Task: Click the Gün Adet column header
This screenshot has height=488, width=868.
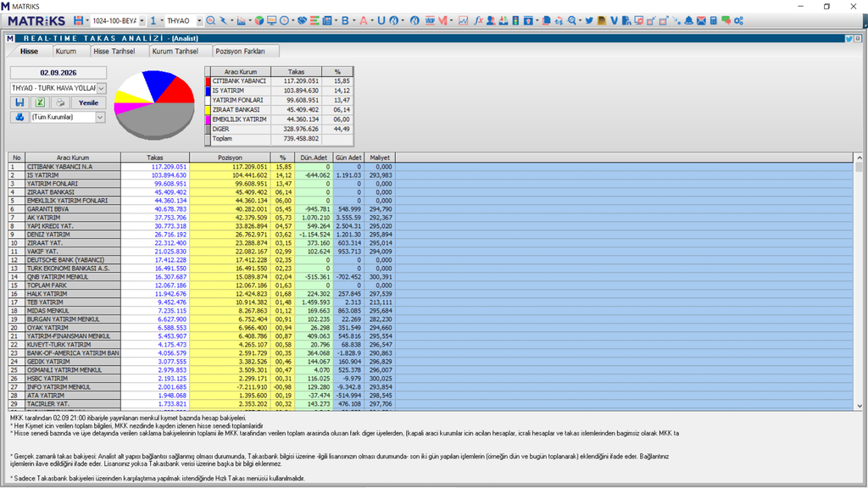Action: [348, 158]
